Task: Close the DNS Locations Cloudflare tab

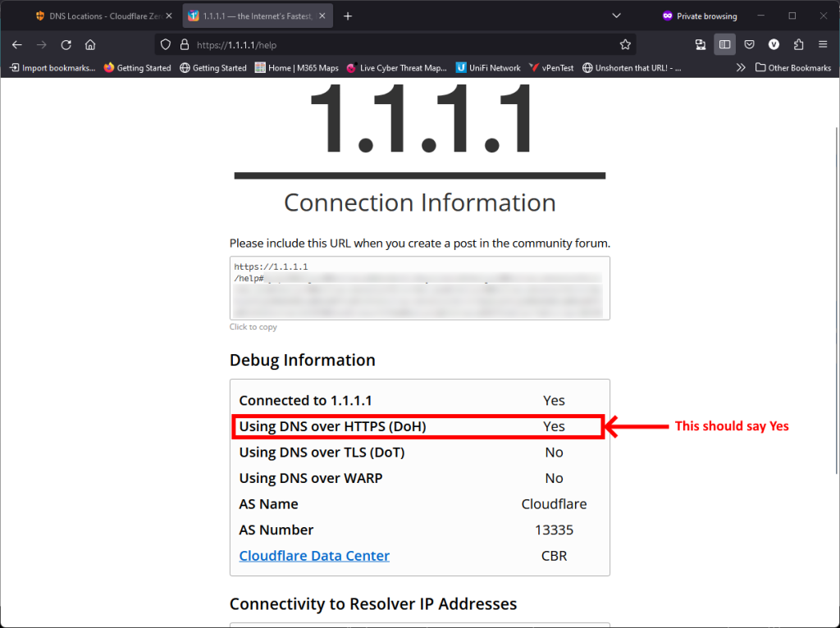Action: pos(169,16)
